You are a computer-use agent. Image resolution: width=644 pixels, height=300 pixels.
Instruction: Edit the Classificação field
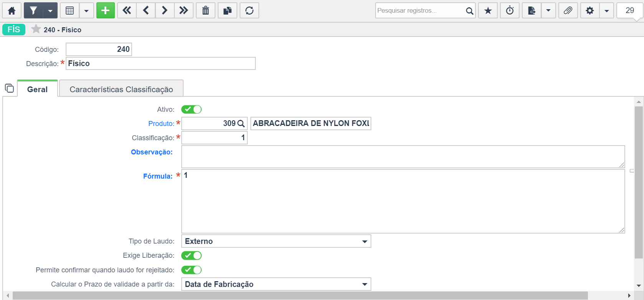(x=214, y=138)
